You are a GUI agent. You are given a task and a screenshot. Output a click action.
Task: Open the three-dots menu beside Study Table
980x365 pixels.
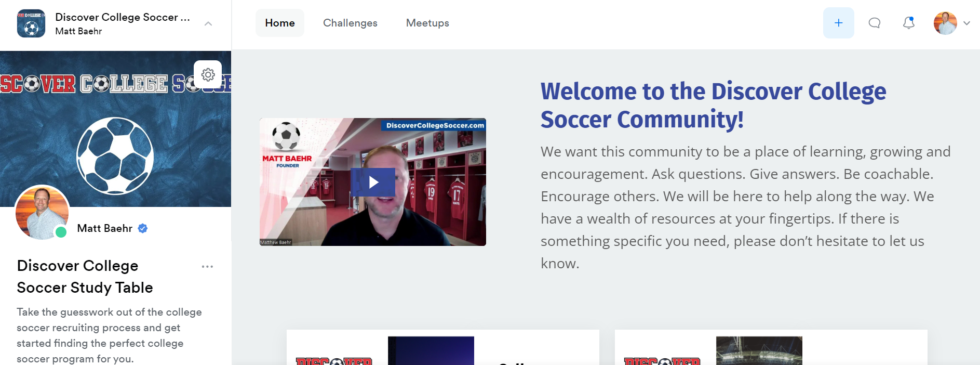coord(207,267)
